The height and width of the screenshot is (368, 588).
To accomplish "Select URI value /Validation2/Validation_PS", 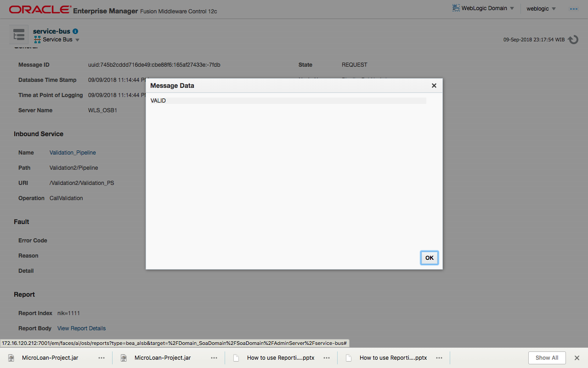I will 82,183.
